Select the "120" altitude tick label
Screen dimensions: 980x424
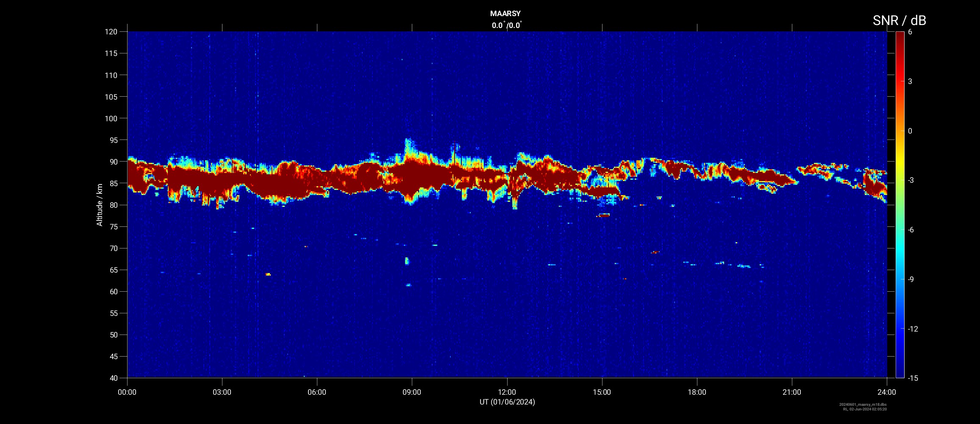click(x=111, y=32)
